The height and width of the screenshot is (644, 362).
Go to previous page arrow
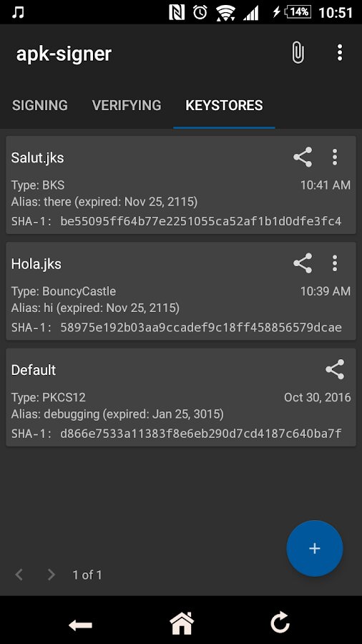(x=19, y=574)
